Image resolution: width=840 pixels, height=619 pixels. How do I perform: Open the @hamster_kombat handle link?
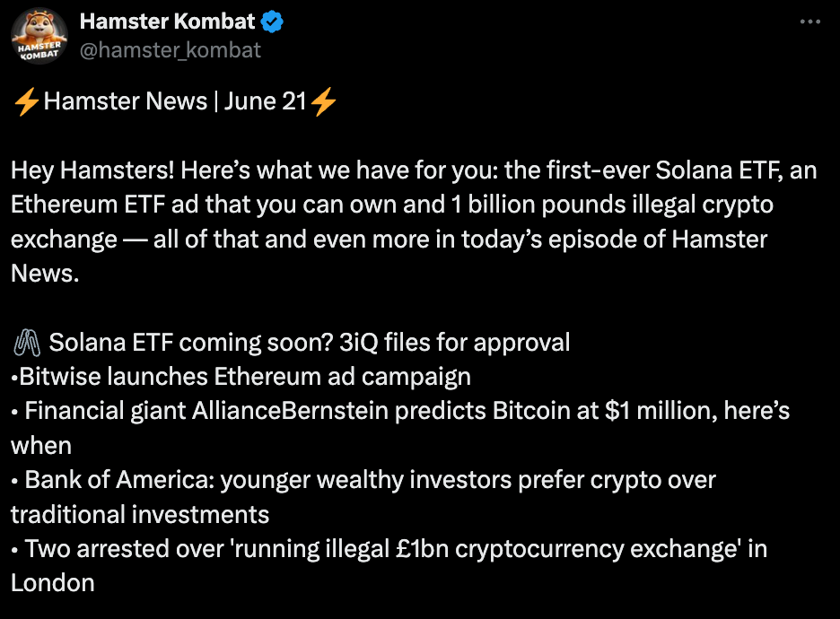(170, 50)
